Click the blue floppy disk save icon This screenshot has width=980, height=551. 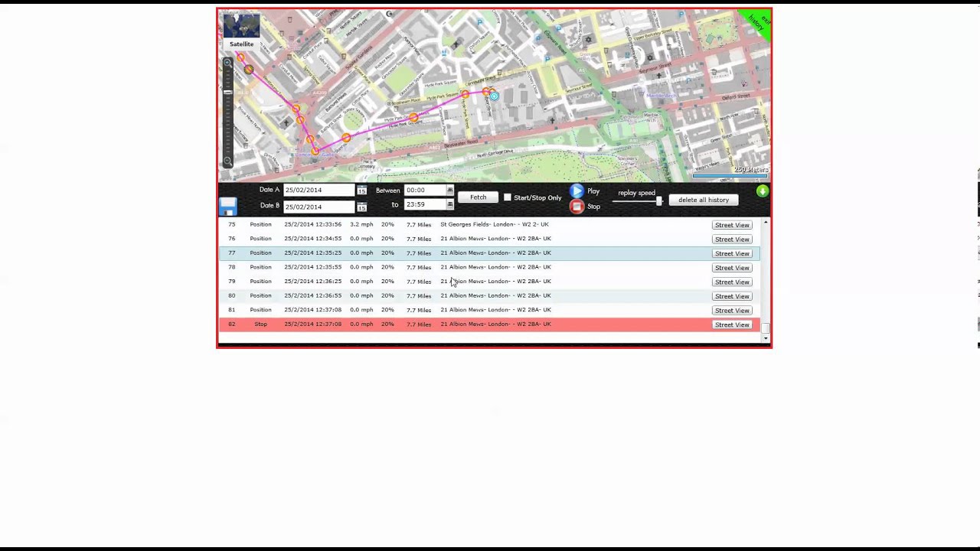tap(227, 207)
